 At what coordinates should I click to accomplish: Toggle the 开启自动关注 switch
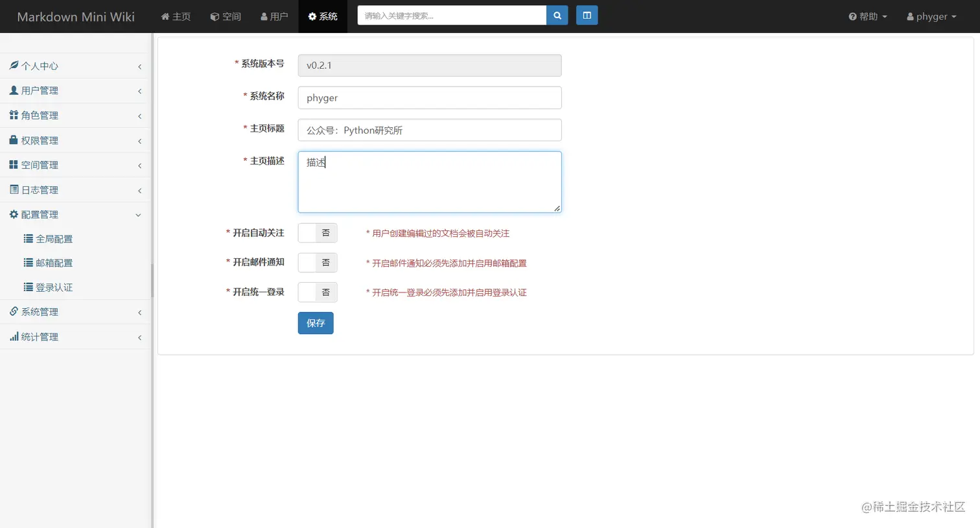[x=318, y=233]
